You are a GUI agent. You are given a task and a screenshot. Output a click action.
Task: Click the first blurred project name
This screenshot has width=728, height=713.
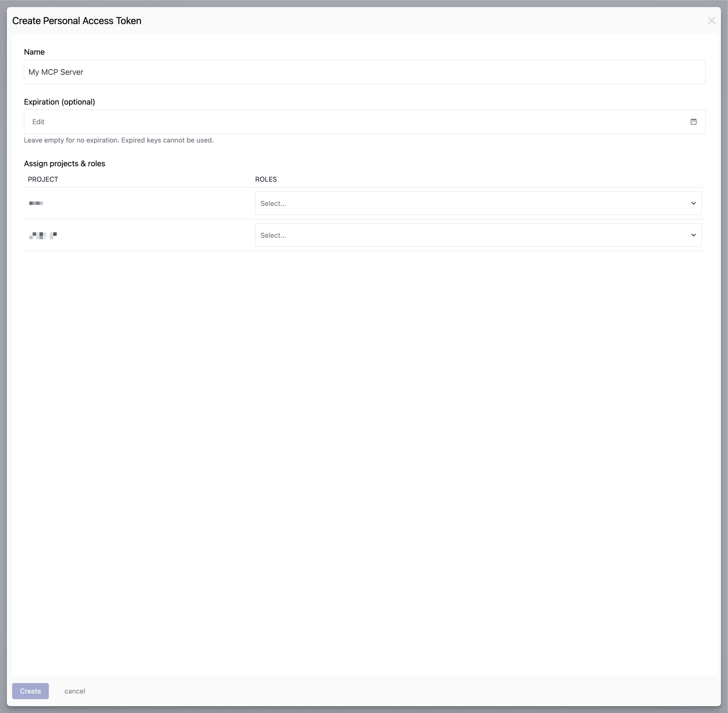tap(36, 203)
